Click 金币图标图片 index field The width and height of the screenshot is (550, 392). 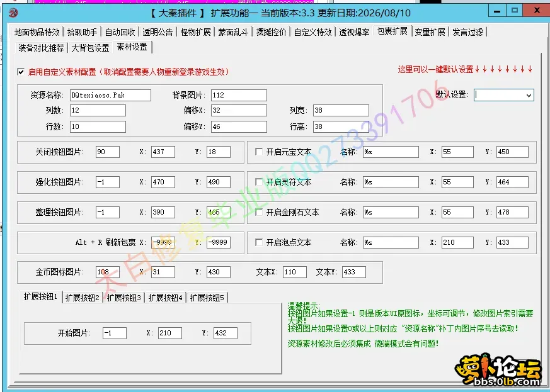point(108,272)
